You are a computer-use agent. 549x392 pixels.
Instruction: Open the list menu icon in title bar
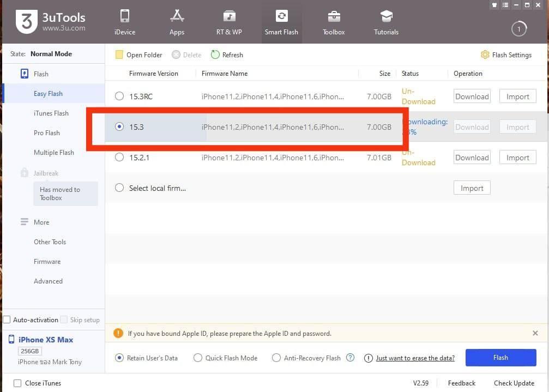click(505, 5)
